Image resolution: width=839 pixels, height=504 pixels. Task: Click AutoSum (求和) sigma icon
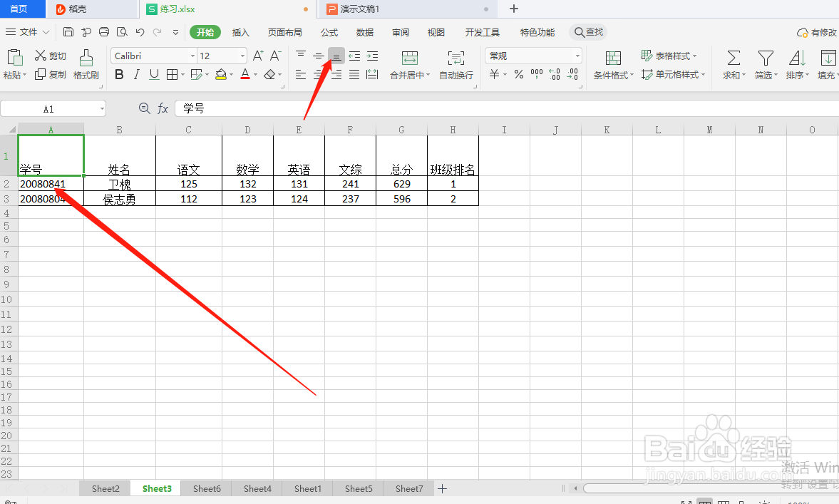click(734, 58)
